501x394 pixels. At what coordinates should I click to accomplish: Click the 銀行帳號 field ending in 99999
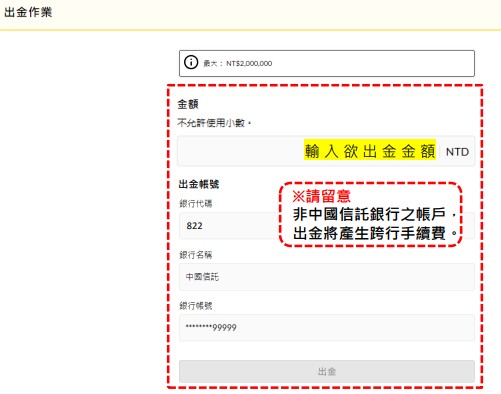(327, 327)
